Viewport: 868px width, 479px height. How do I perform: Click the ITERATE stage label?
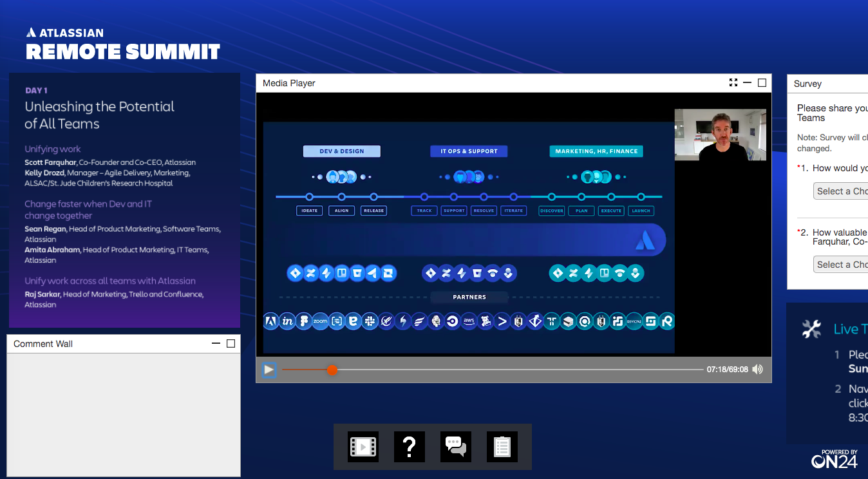click(514, 211)
